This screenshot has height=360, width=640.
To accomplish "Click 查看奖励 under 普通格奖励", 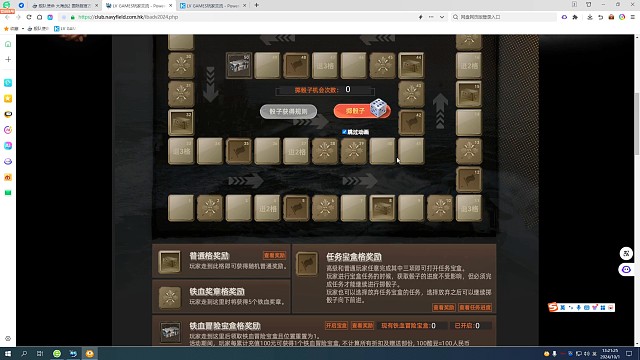I will pyautogui.click(x=275, y=256).
